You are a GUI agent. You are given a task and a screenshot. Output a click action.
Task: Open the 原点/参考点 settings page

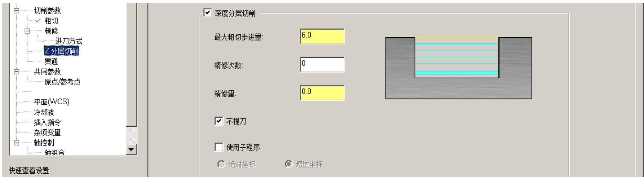tap(62, 82)
